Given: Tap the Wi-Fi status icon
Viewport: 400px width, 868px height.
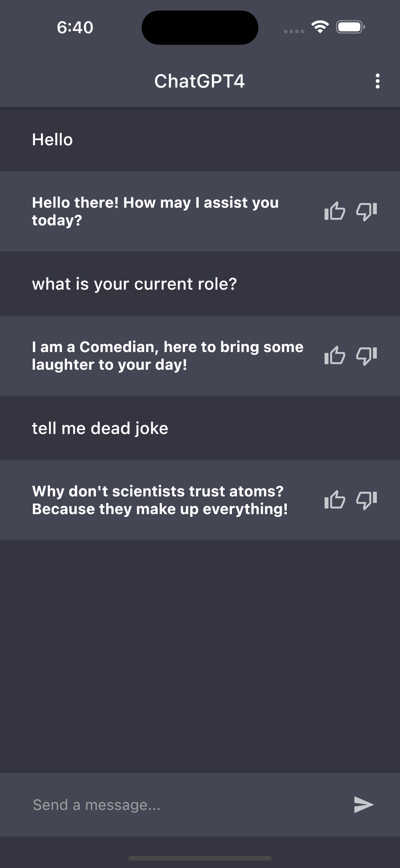Looking at the screenshot, I should 320,27.
